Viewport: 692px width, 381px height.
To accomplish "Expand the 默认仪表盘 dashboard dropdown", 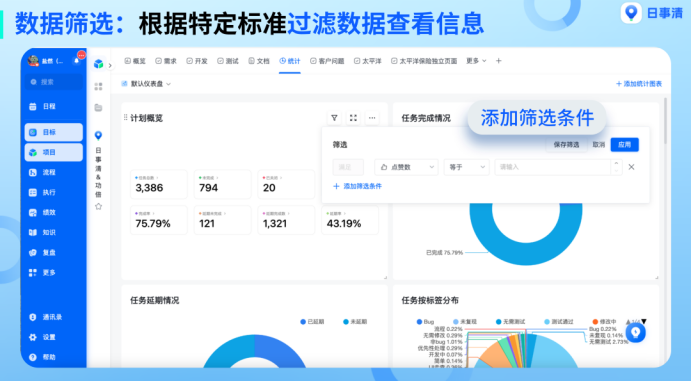I will click(x=146, y=84).
